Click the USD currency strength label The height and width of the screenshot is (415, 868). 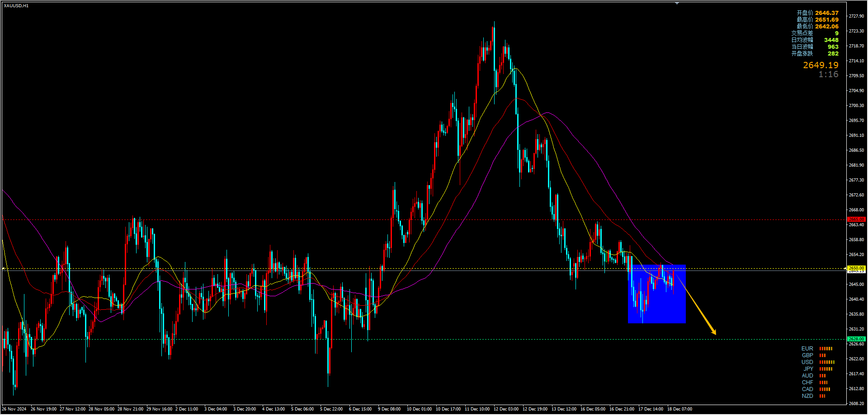tap(807, 362)
